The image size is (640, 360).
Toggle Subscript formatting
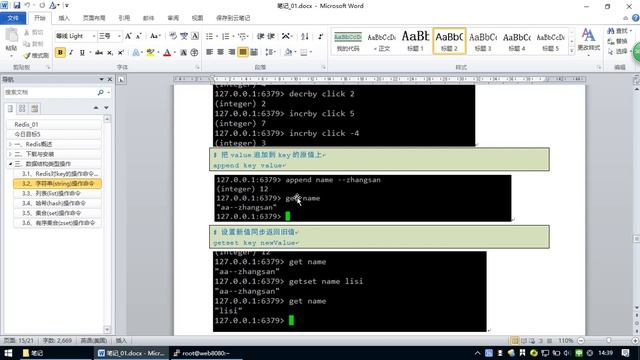(x=110, y=53)
